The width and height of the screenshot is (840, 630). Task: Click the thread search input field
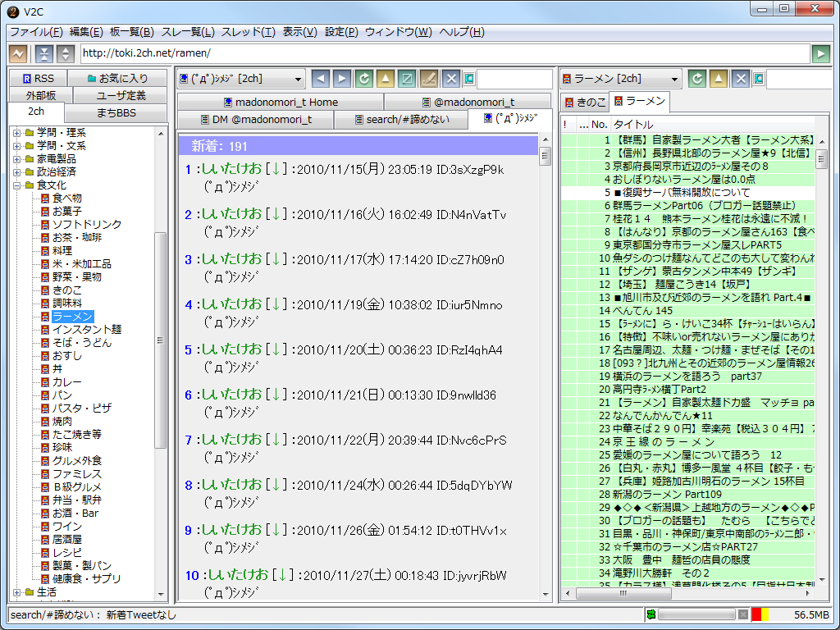(514, 79)
